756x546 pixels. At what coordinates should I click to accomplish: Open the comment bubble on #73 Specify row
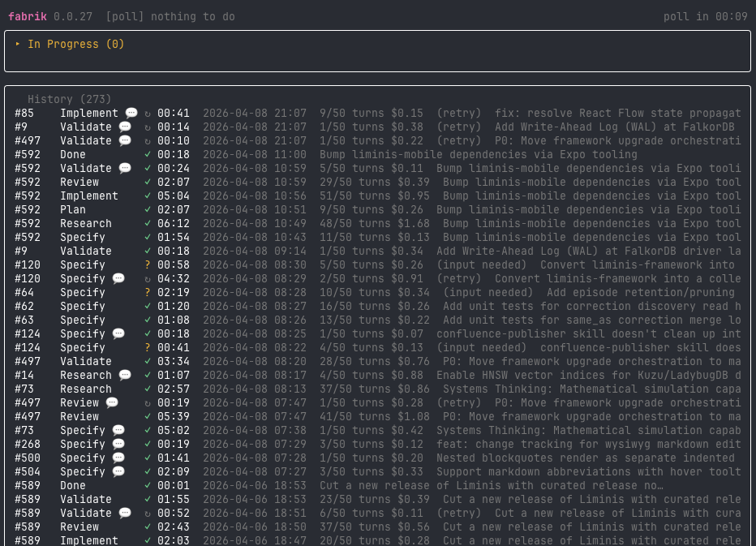(x=118, y=431)
